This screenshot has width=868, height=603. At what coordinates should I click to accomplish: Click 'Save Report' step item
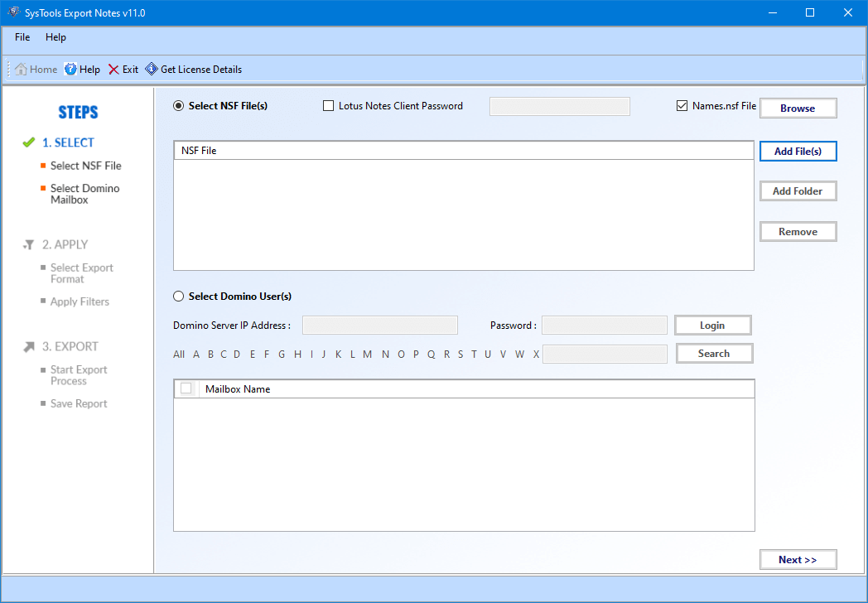pos(79,403)
